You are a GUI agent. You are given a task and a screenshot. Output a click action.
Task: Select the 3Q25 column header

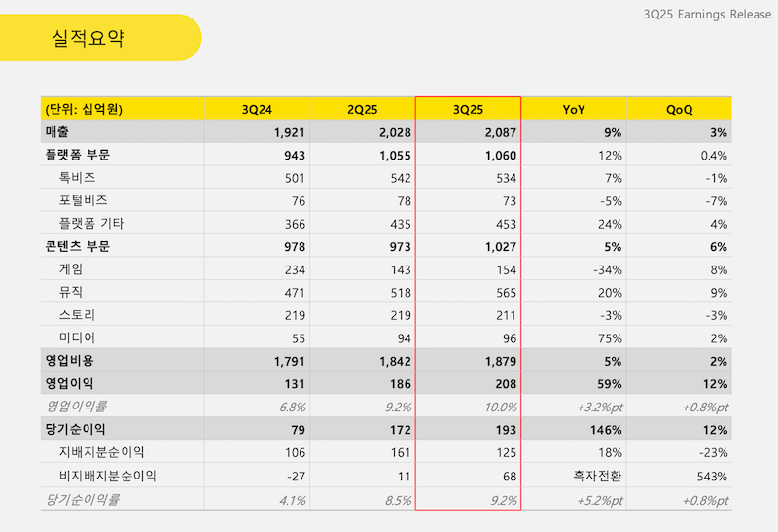[x=469, y=109]
